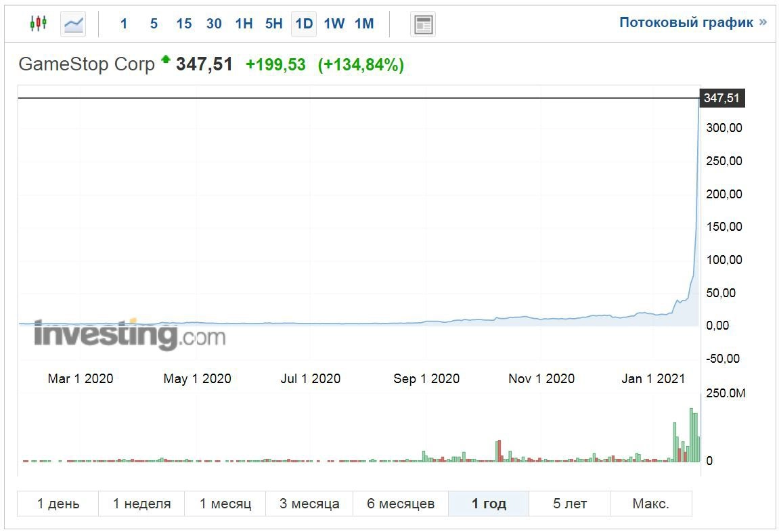Switch to candlestick chart type icon

pyautogui.click(x=39, y=24)
